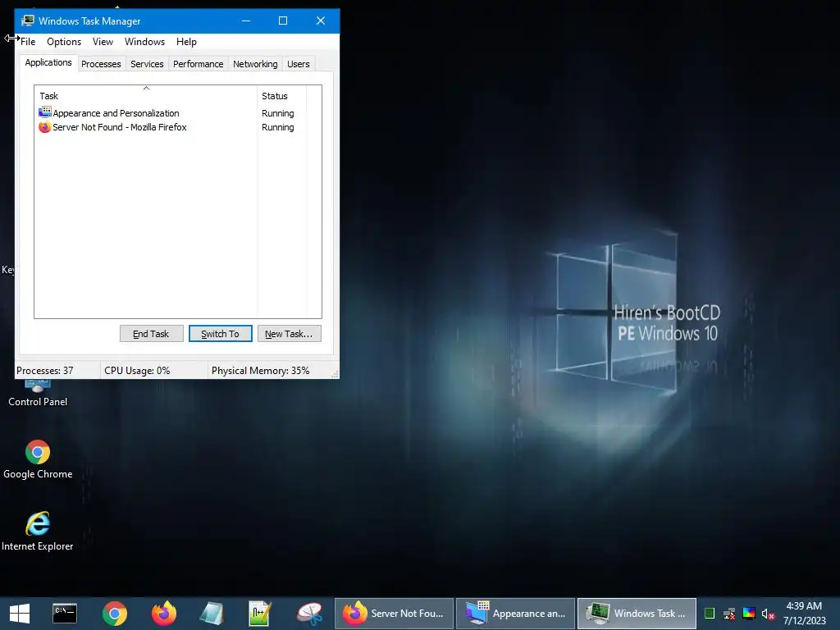840x630 pixels.
Task: Open Google Chrome desktop shortcut
Action: point(38,459)
